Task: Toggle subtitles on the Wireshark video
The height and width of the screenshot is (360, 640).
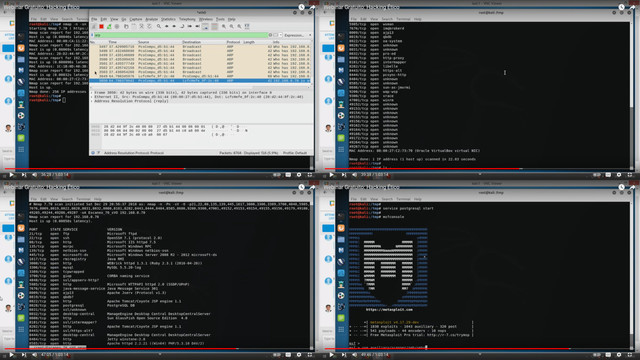Action: coord(288,175)
